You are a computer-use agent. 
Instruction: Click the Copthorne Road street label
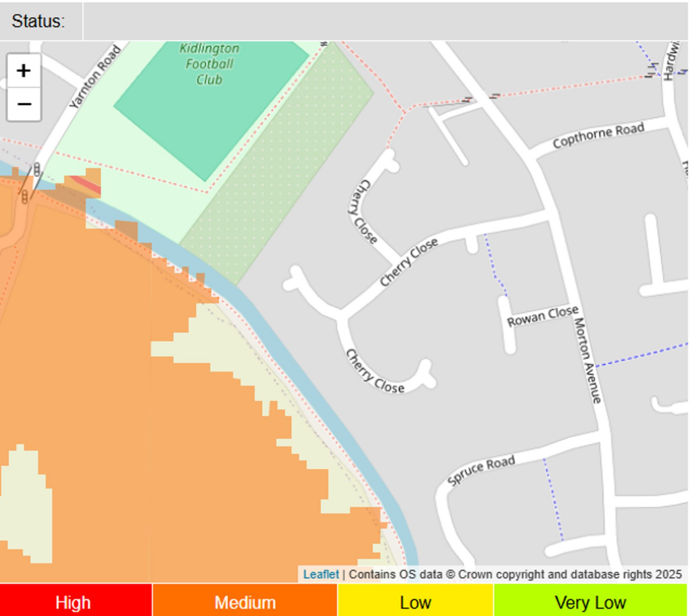[598, 135]
